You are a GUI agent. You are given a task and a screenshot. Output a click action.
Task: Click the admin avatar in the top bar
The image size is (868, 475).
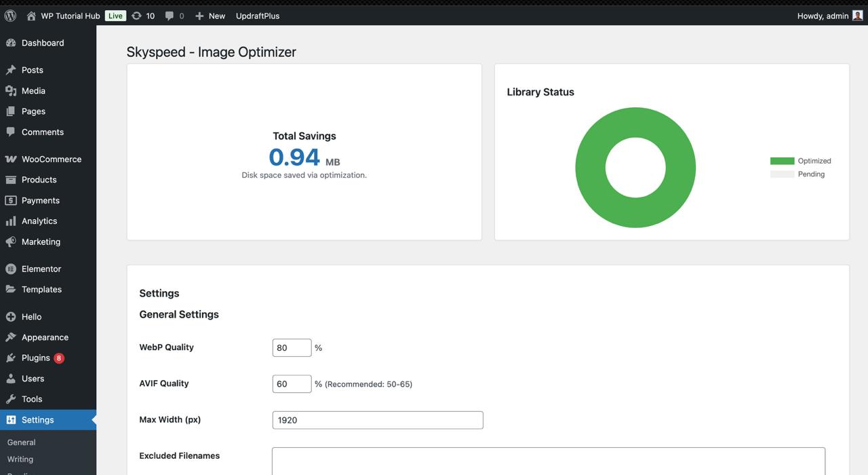pos(857,15)
